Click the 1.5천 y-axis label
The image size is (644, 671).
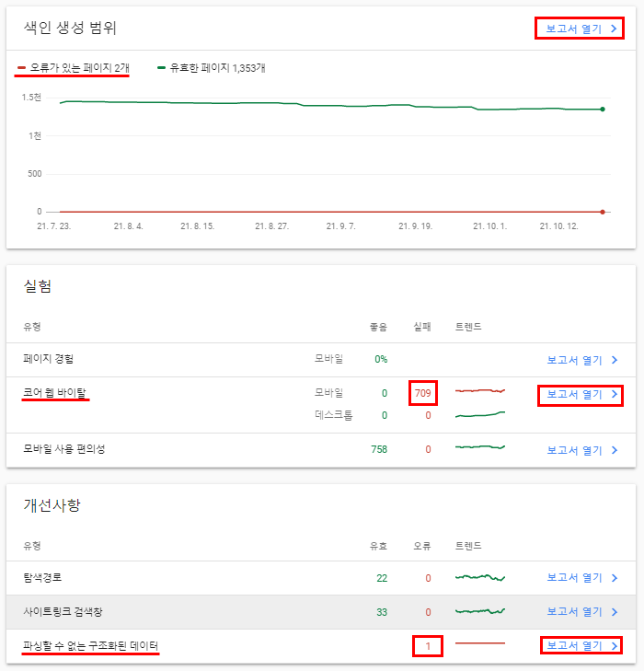(x=31, y=98)
